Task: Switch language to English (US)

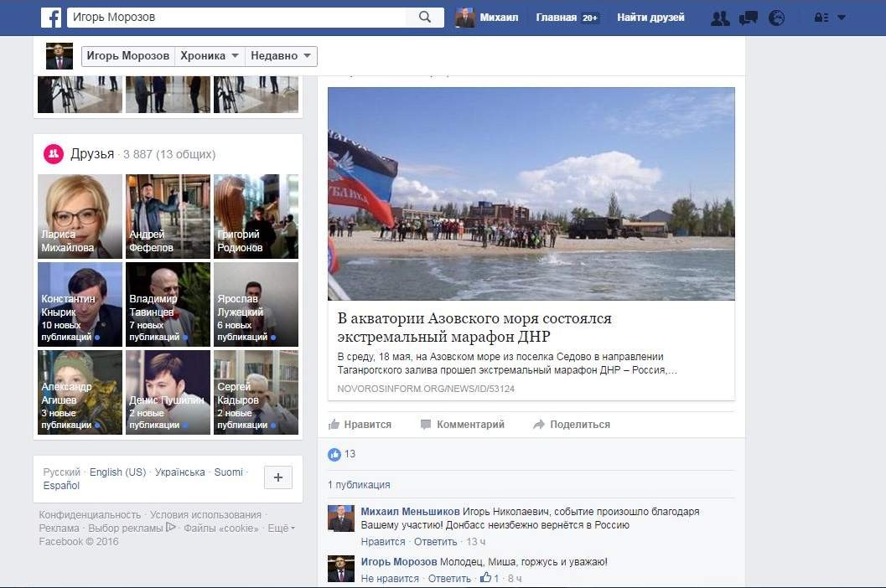Action: click(x=117, y=472)
